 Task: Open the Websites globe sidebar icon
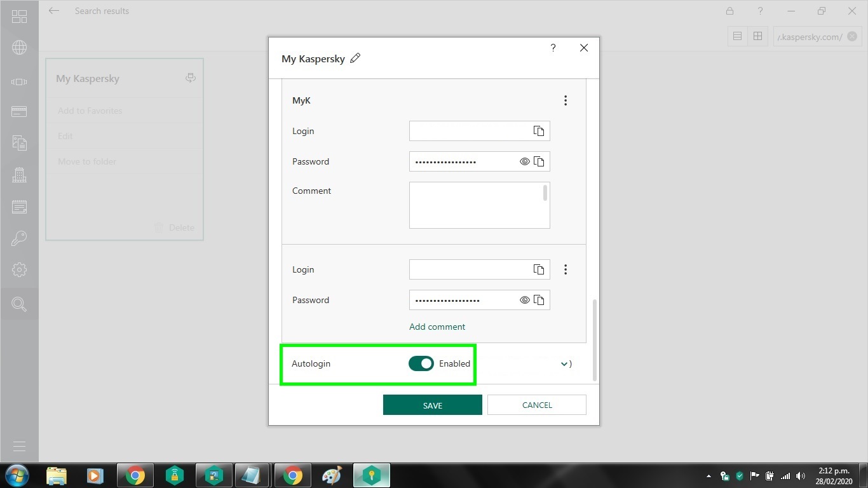19,48
